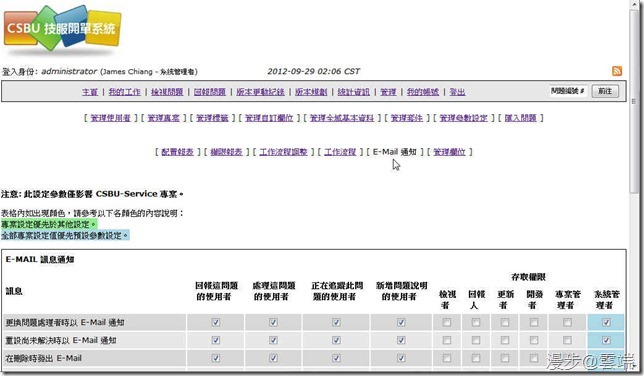Open 統計資訊 in the main menu

pyautogui.click(x=353, y=92)
